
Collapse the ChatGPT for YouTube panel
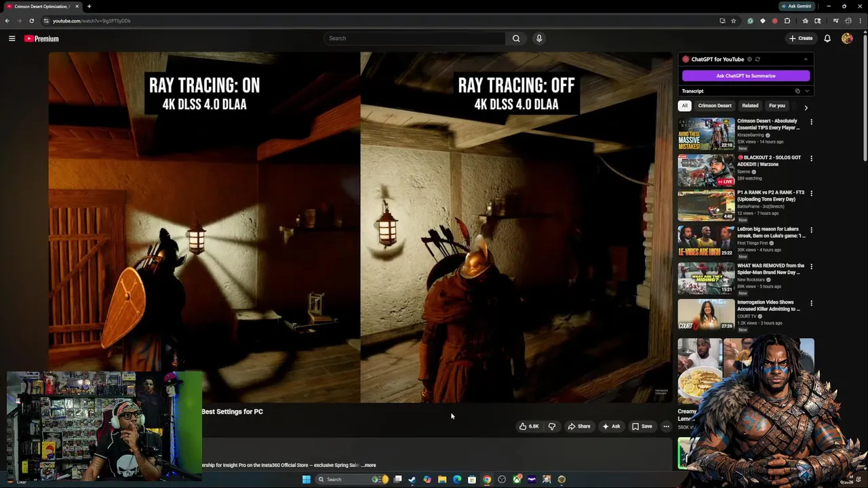point(806,60)
